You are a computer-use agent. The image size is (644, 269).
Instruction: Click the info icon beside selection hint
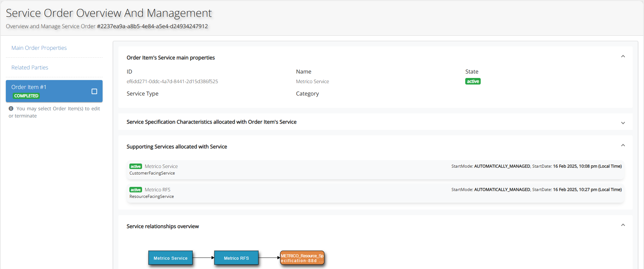(11, 109)
